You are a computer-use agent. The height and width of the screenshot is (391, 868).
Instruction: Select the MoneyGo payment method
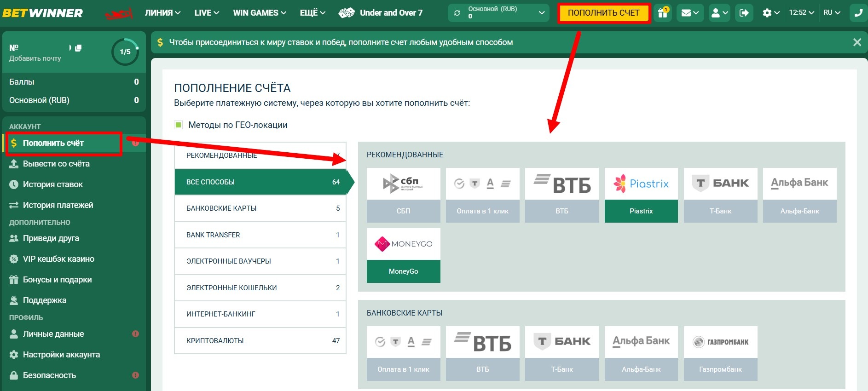point(404,255)
